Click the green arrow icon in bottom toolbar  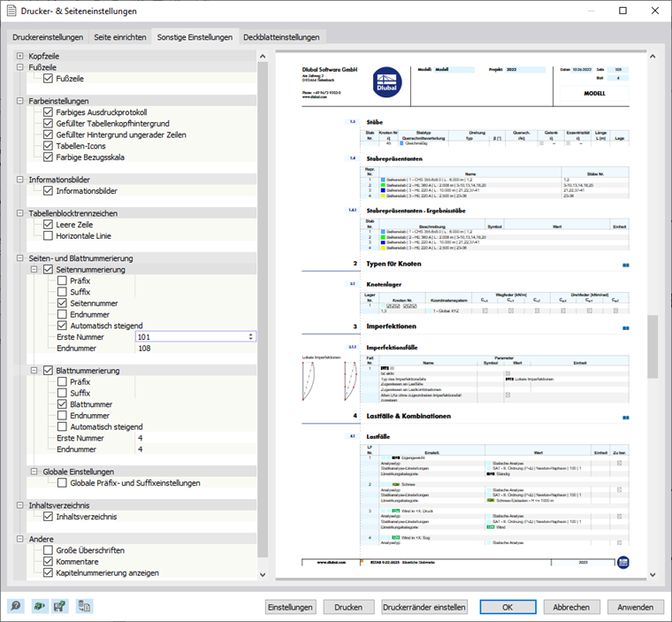[39, 606]
